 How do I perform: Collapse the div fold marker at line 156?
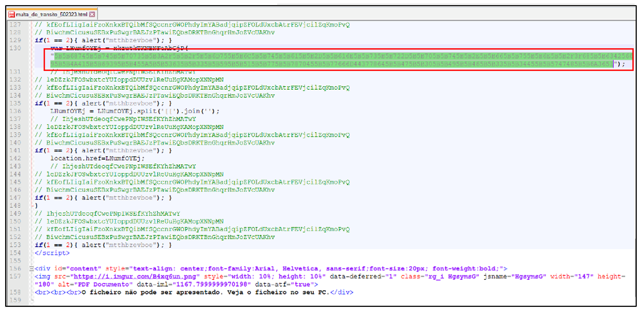(31, 268)
